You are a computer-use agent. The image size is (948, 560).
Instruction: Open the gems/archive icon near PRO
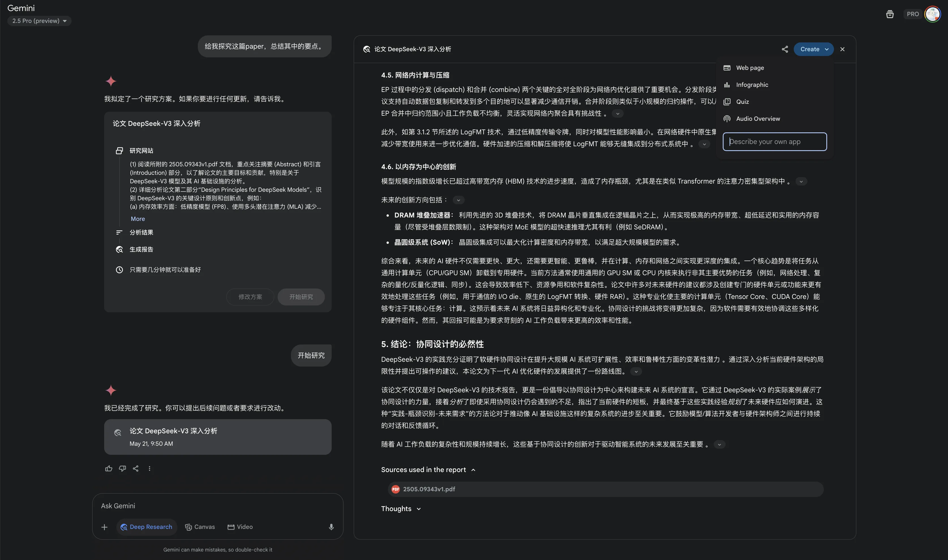[890, 14]
